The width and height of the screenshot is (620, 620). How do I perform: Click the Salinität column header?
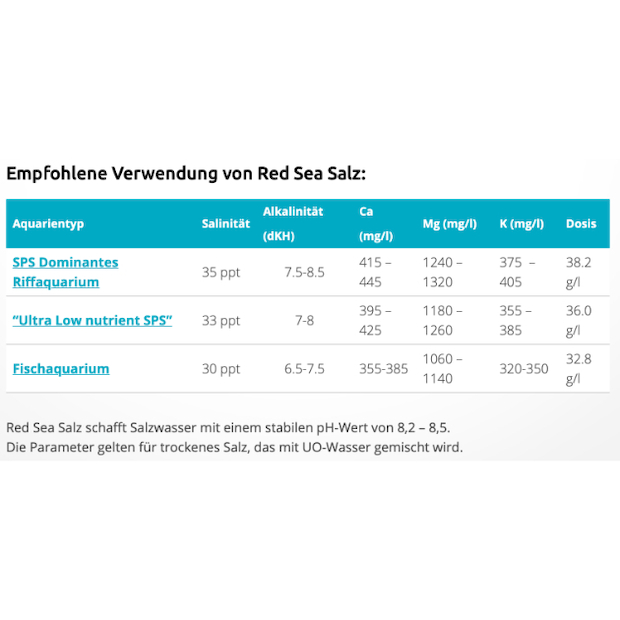point(225,224)
